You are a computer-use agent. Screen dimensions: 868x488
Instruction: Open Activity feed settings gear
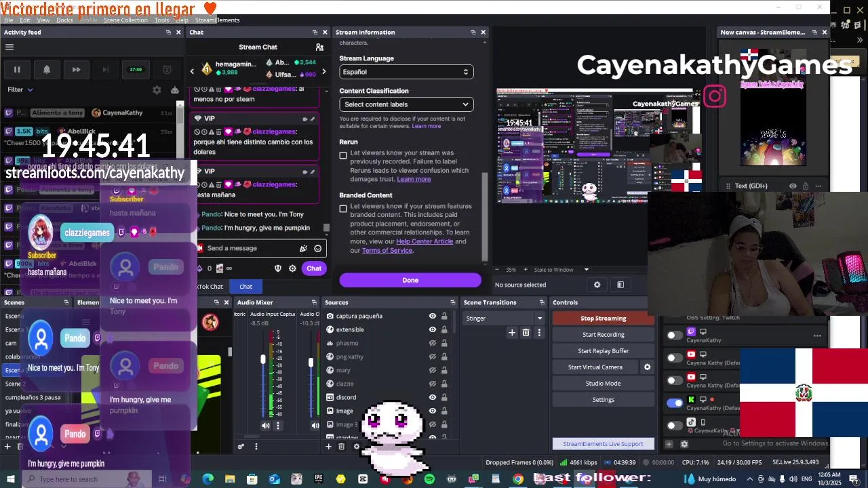click(x=157, y=89)
